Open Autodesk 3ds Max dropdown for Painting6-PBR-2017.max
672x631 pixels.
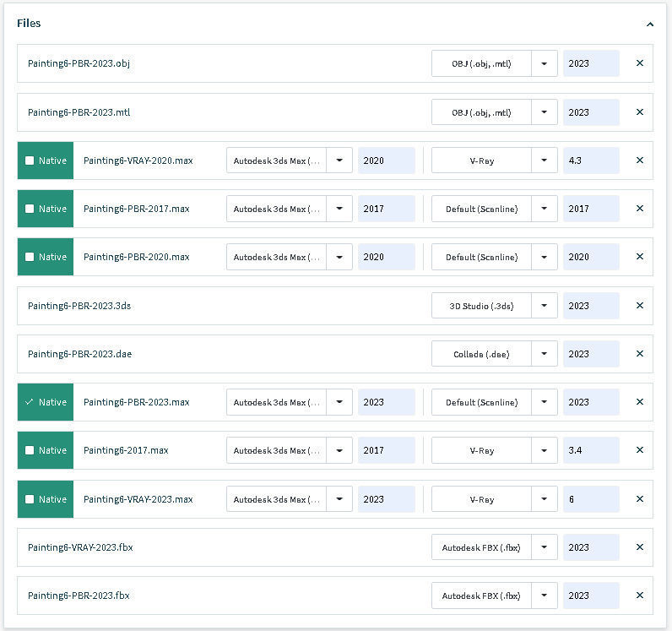pos(339,209)
